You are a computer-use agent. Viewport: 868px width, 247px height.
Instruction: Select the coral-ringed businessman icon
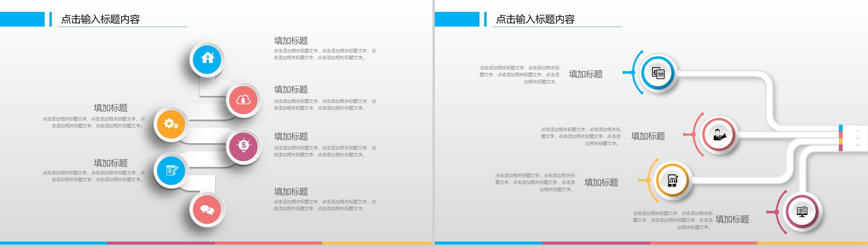click(719, 135)
